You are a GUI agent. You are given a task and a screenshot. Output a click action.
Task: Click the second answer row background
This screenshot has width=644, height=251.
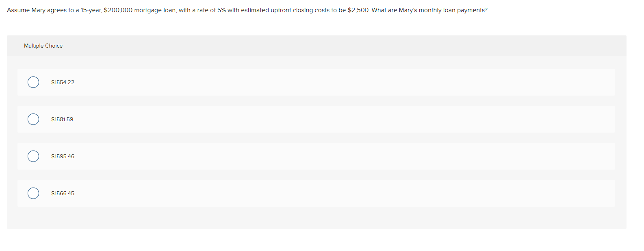point(284,119)
